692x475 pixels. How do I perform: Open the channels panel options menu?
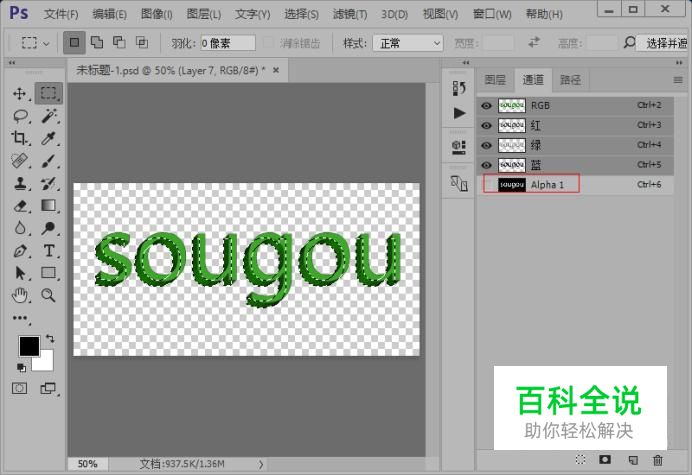pos(678,80)
